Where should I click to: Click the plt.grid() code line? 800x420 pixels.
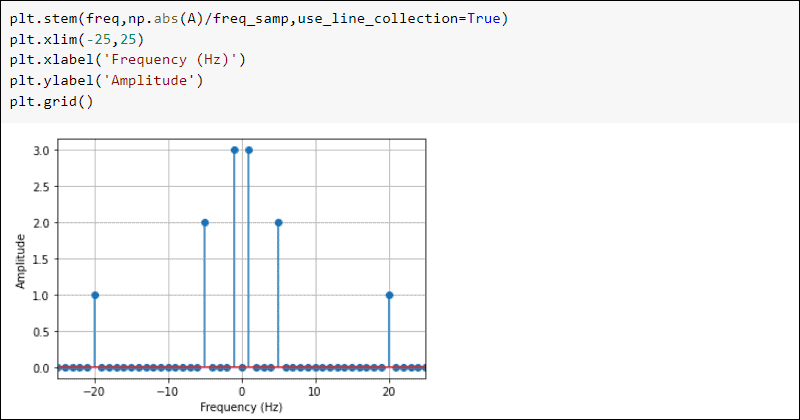[52, 102]
